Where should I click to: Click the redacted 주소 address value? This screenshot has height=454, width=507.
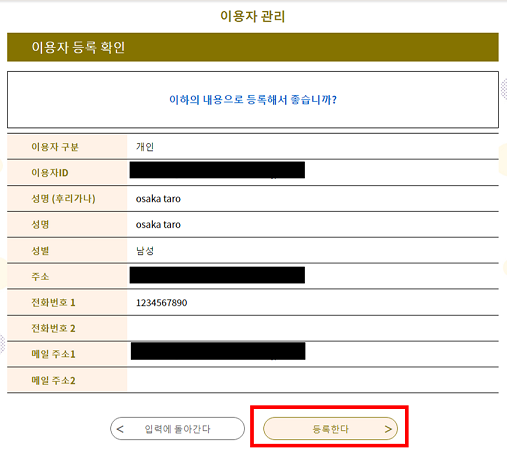click(x=217, y=275)
